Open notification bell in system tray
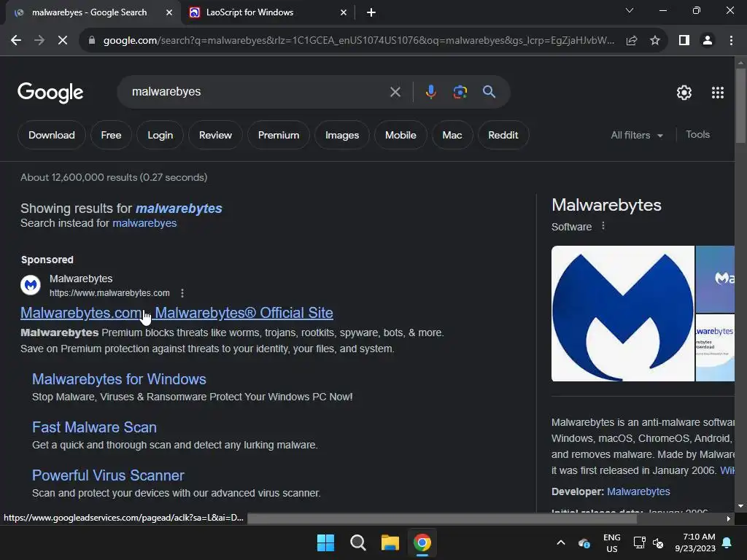Screen dimensions: 747x560 point(727,542)
